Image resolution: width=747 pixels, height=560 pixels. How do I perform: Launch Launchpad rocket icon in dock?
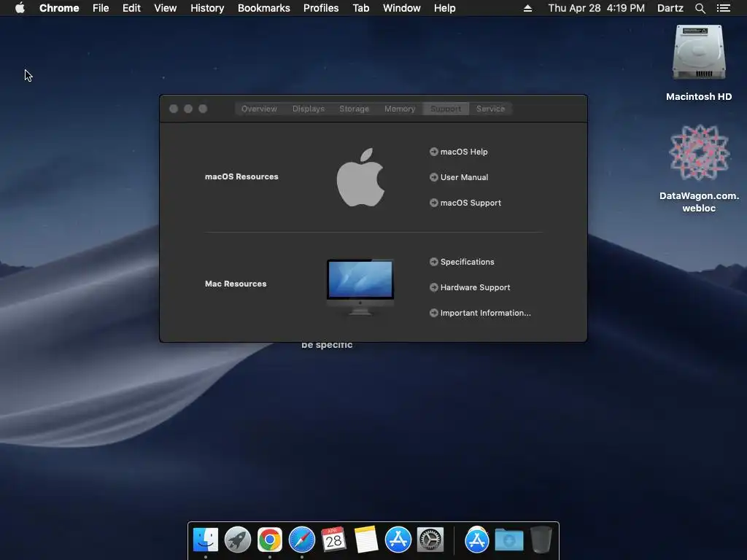(237, 540)
